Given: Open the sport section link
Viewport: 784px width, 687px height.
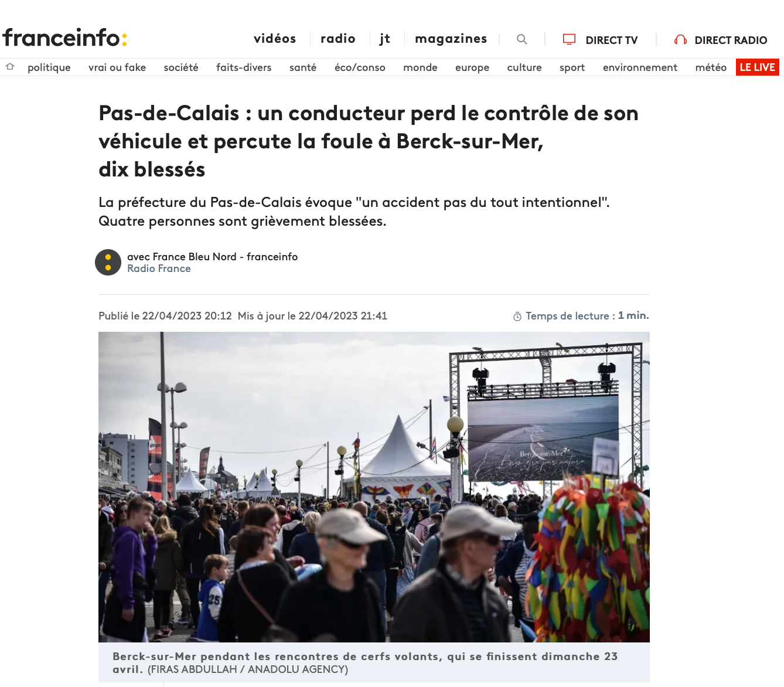Looking at the screenshot, I should tap(572, 67).
